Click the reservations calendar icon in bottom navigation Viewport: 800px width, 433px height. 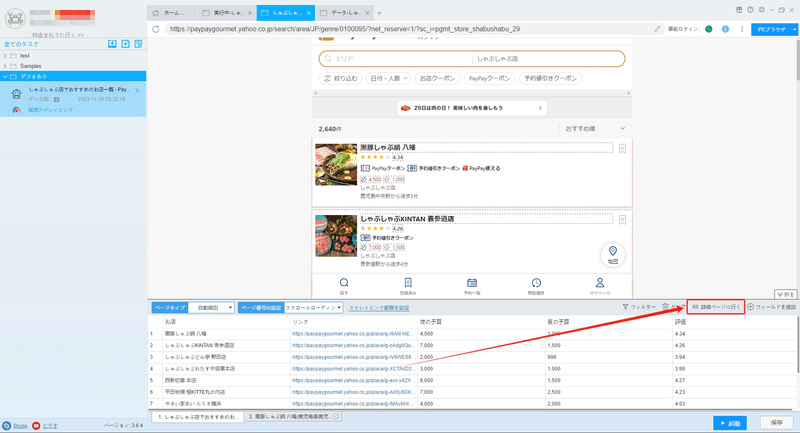click(x=472, y=283)
